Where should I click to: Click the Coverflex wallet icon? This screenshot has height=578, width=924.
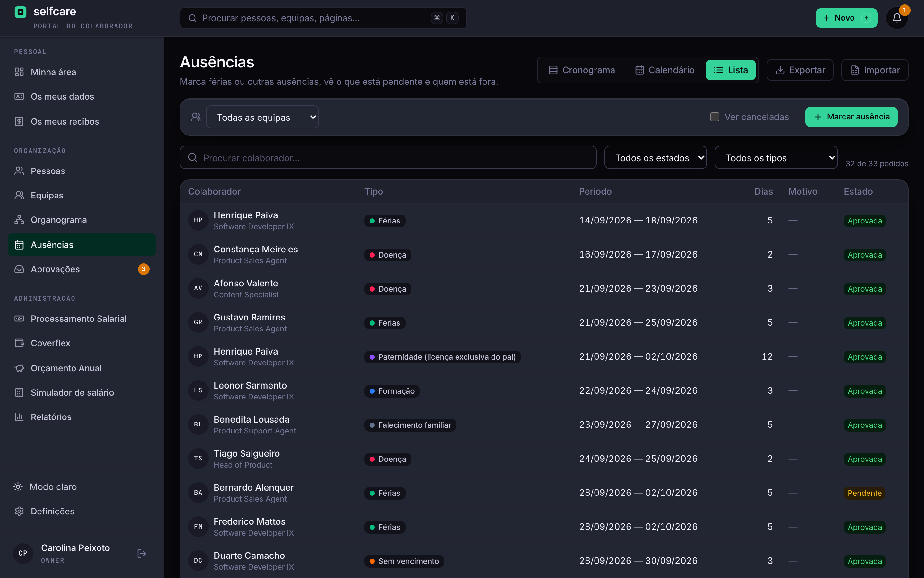pyautogui.click(x=19, y=343)
